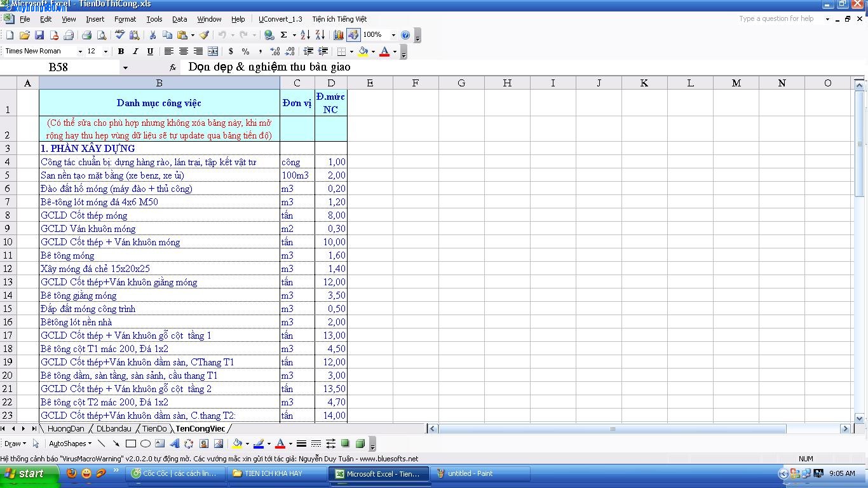Click the Insert Function fx button
Image resolution: width=868 pixels, height=488 pixels.
pos(173,67)
